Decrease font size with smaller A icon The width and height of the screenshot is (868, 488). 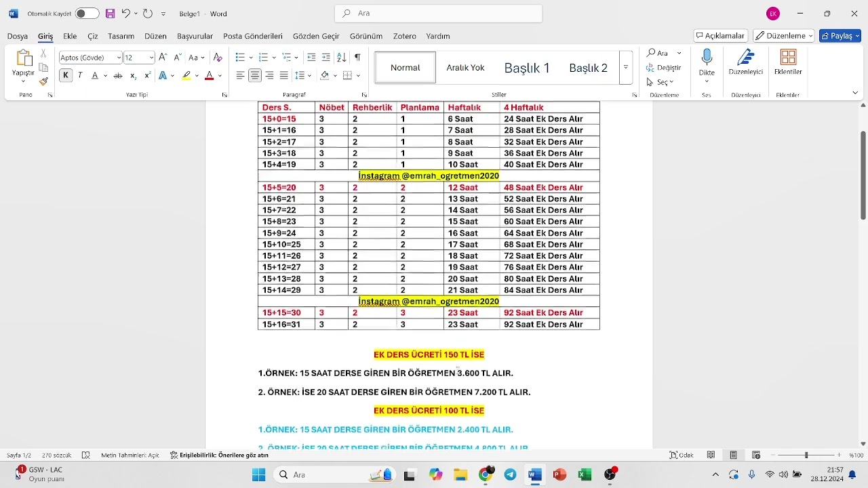(177, 58)
